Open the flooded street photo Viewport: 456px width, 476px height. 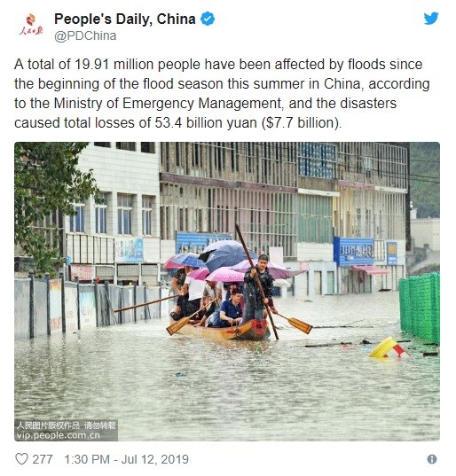click(227, 292)
